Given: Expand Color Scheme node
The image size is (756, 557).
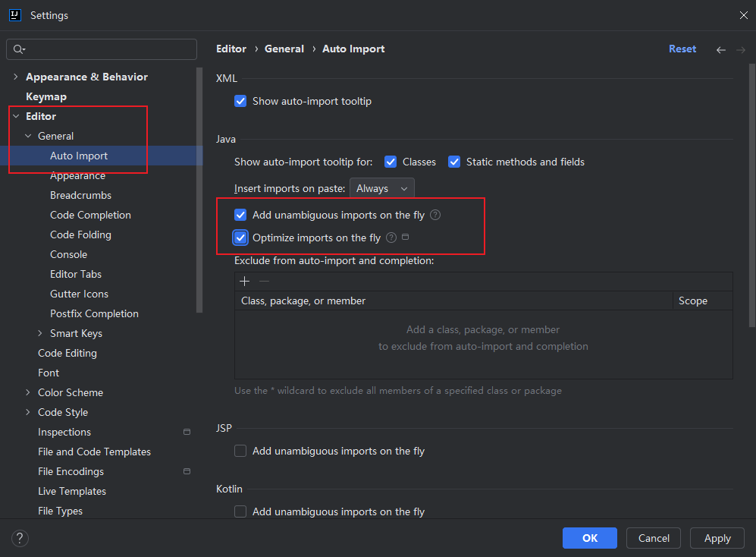Looking at the screenshot, I should click(x=28, y=392).
